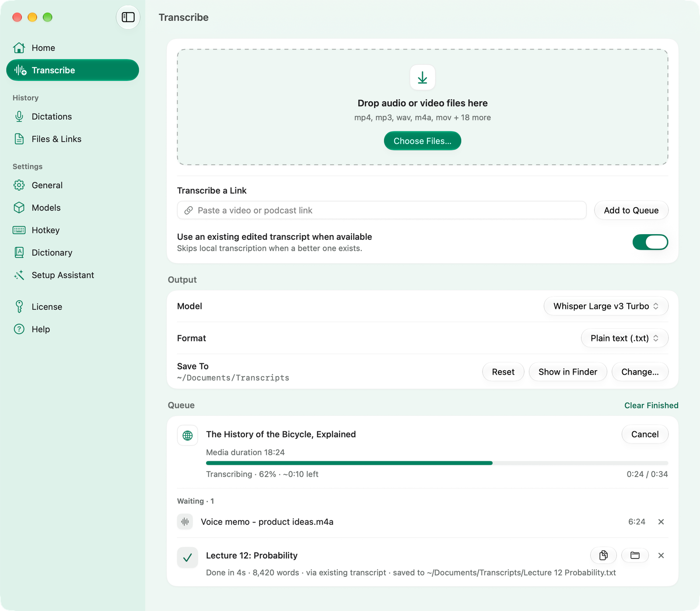Copy transcript of Lecture 12: Probability
This screenshot has width=700, height=611.
[x=603, y=555]
